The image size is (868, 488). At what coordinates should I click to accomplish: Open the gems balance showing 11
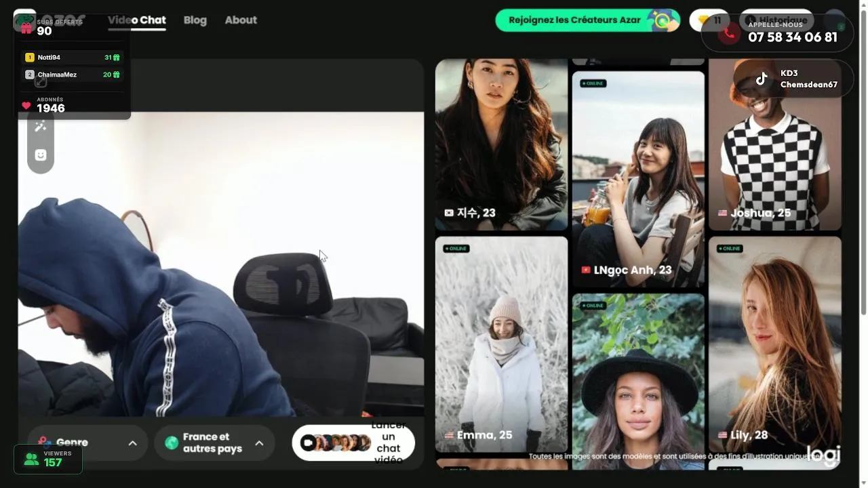[709, 20]
